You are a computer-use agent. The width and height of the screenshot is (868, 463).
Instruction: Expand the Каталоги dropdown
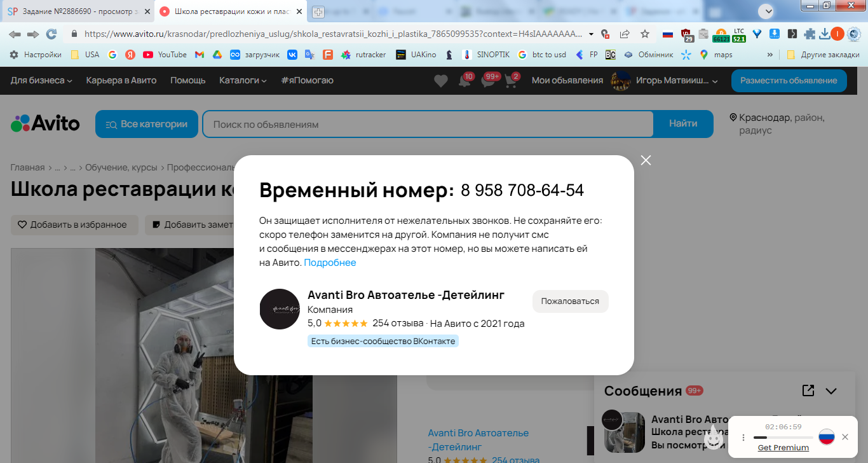[243, 81]
